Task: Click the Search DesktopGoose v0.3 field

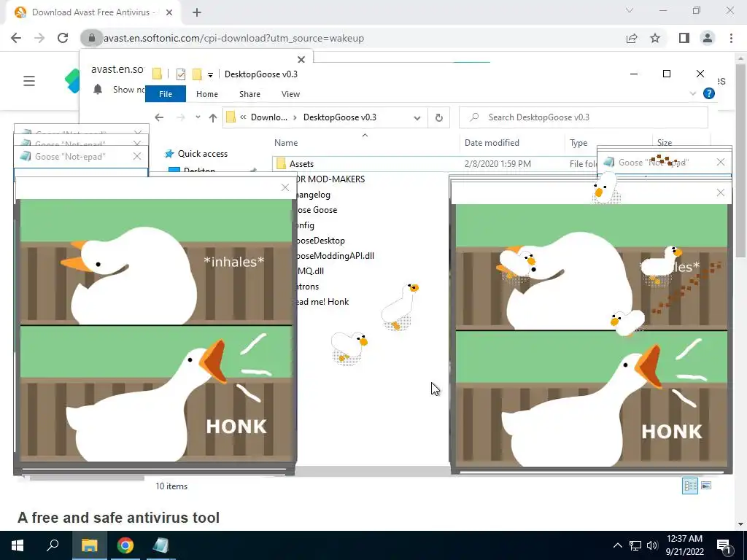Action: tap(583, 117)
